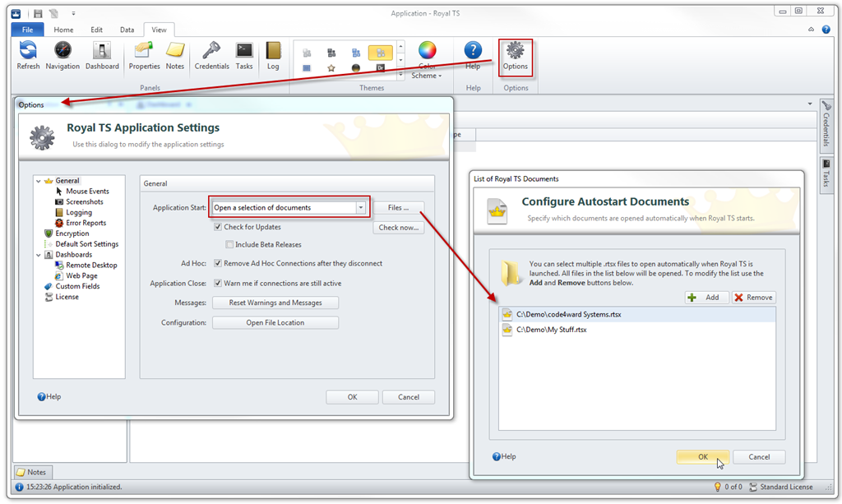Enable Include Beta Releases checkbox
The height and width of the screenshot is (504, 842).
pyautogui.click(x=229, y=245)
